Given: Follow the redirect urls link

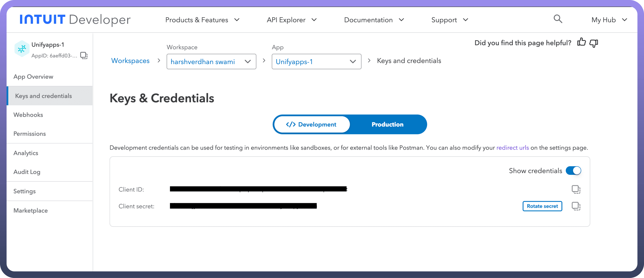Looking at the screenshot, I should pyautogui.click(x=512, y=148).
